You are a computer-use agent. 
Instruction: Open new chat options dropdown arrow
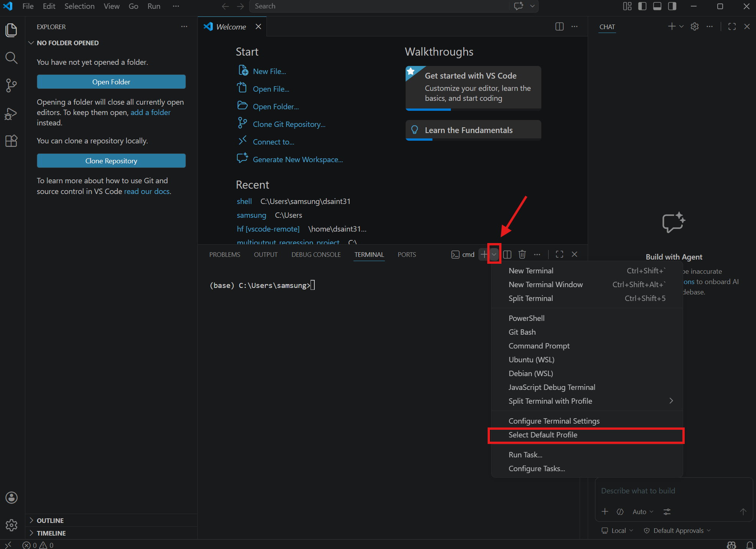681,26
